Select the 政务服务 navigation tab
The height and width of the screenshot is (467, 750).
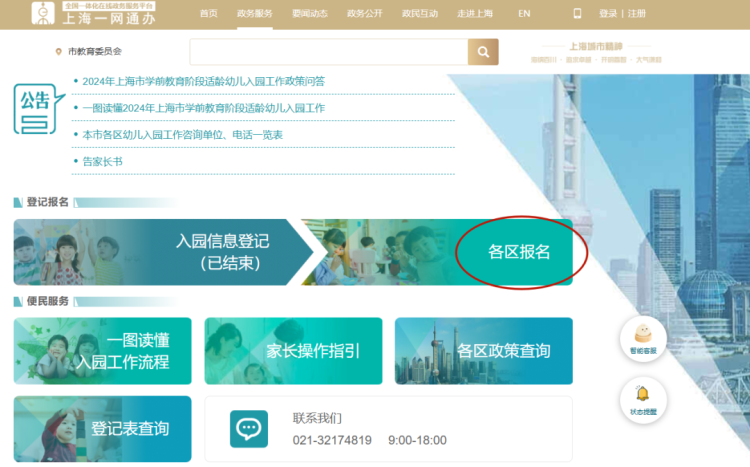[254, 14]
